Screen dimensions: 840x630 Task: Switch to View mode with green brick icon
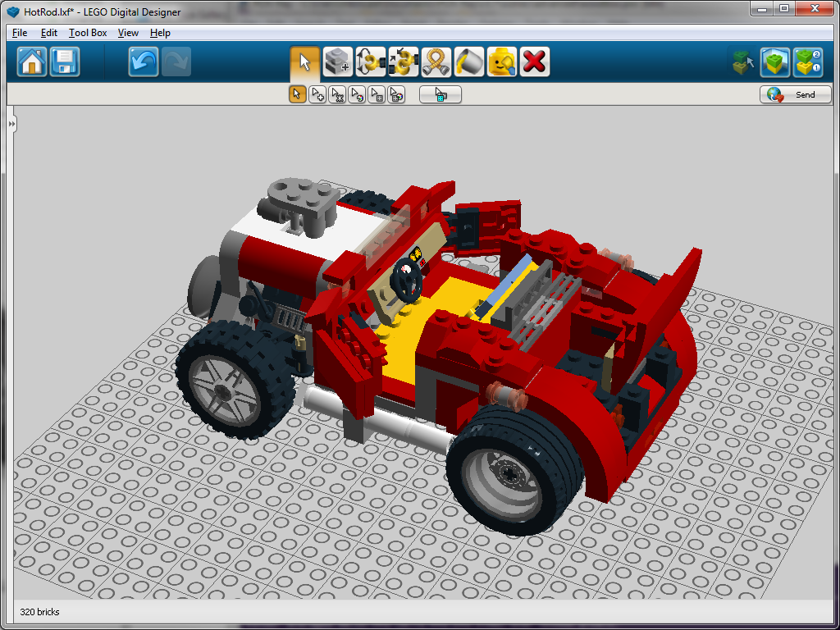[x=775, y=62]
